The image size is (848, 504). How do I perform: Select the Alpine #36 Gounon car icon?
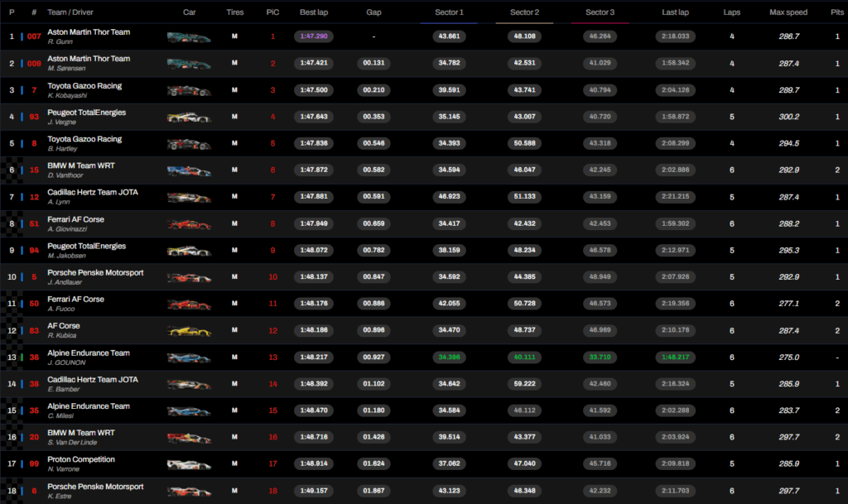click(189, 358)
